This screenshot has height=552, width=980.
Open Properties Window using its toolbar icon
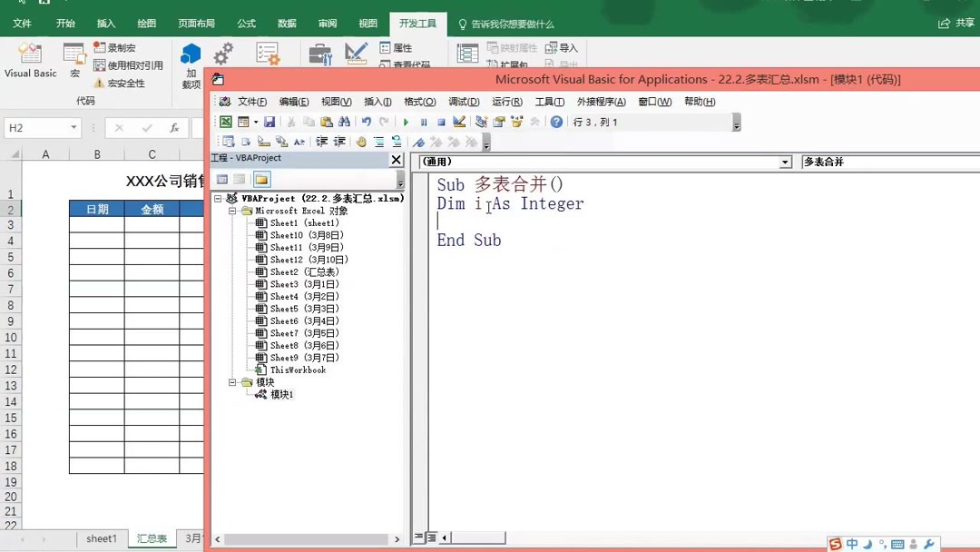[498, 122]
